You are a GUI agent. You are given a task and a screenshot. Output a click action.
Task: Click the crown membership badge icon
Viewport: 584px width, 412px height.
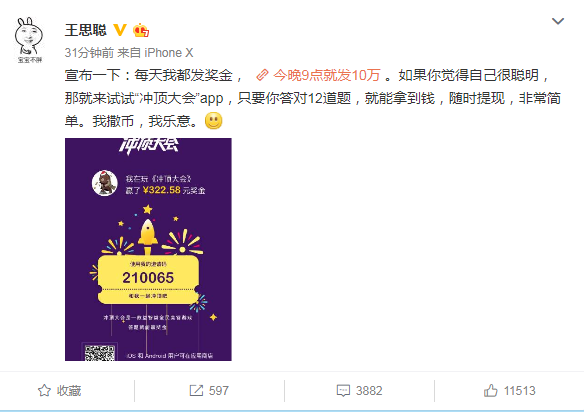click(x=141, y=30)
